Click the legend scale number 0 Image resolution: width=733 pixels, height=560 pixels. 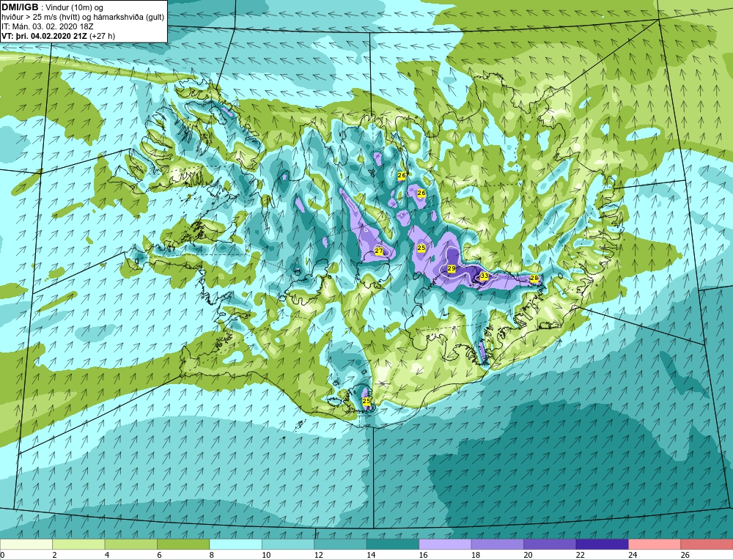pos(2,555)
